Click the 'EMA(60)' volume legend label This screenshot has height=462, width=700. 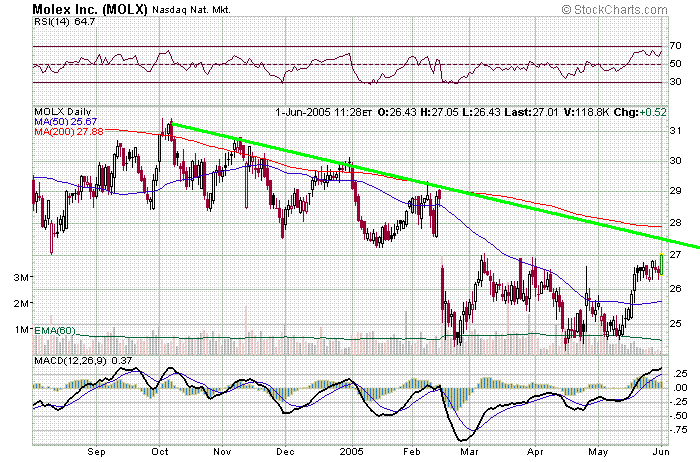tap(55, 331)
